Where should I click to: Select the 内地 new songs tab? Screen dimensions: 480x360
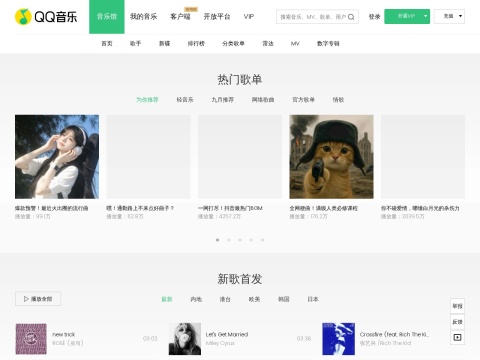[x=196, y=299]
